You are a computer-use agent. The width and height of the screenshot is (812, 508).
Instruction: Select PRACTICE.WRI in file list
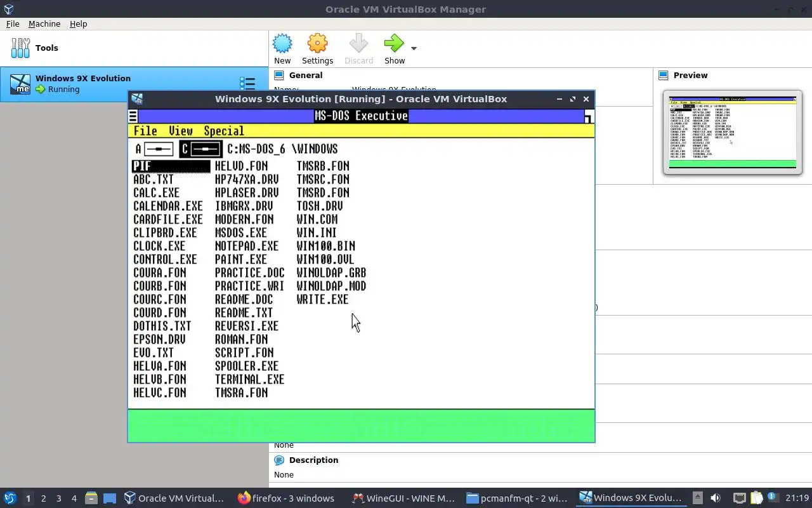coord(250,286)
